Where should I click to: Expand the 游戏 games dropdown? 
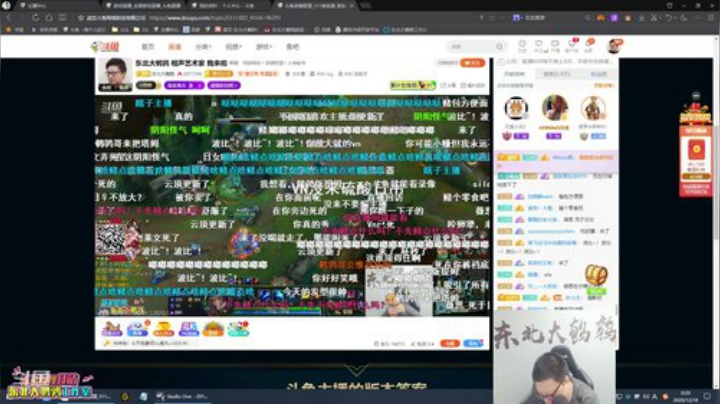[264, 46]
